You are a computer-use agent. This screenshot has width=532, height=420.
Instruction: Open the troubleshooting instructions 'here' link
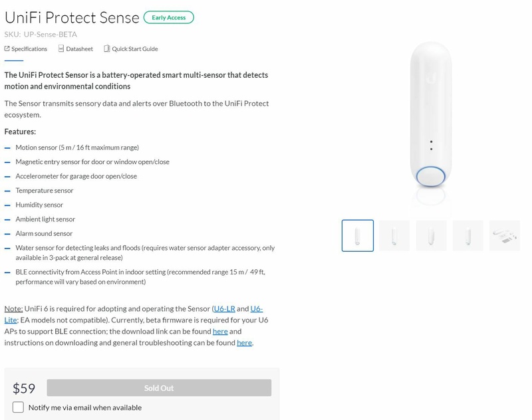point(244,342)
